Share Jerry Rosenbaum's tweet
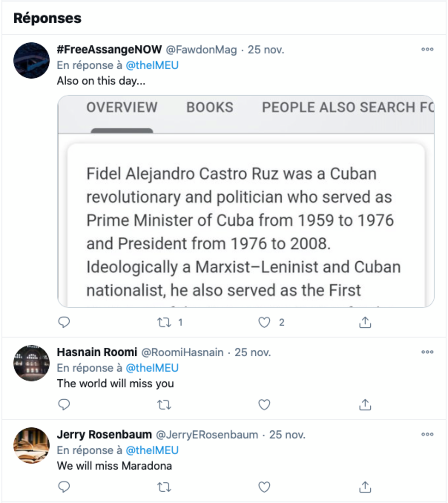 [365, 487]
